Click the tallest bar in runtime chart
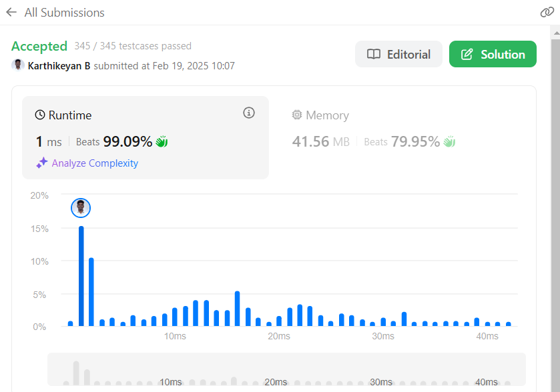The height and width of the screenshot is (392, 560). point(81,276)
